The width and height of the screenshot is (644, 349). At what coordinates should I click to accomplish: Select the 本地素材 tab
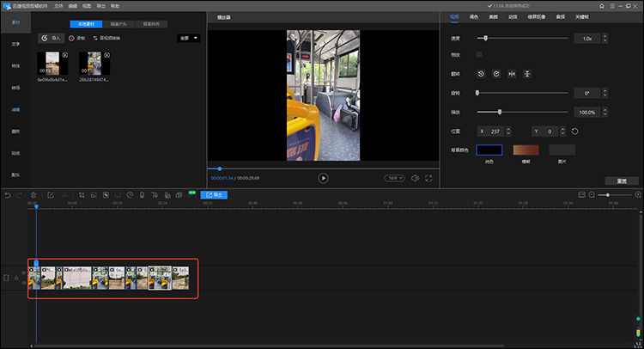(86, 24)
